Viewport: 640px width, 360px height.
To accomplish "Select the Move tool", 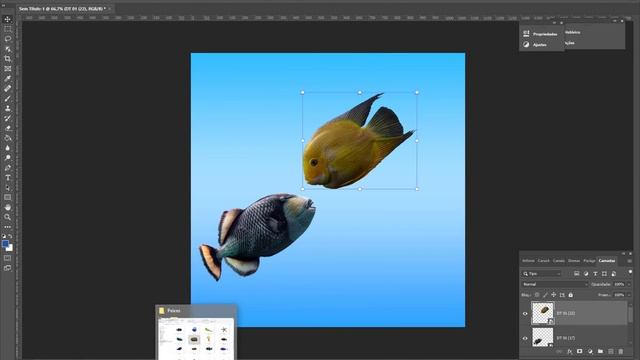I will coord(7,19).
